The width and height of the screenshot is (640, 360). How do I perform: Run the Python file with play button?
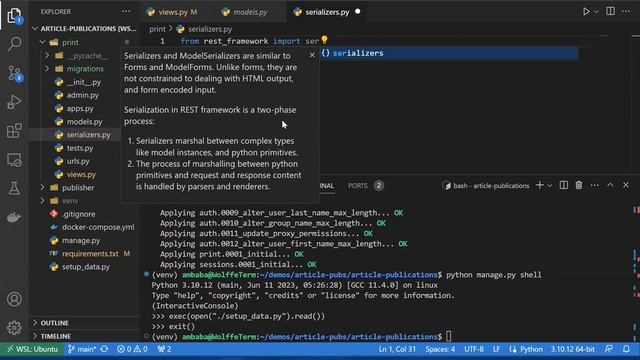click(586, 11)
